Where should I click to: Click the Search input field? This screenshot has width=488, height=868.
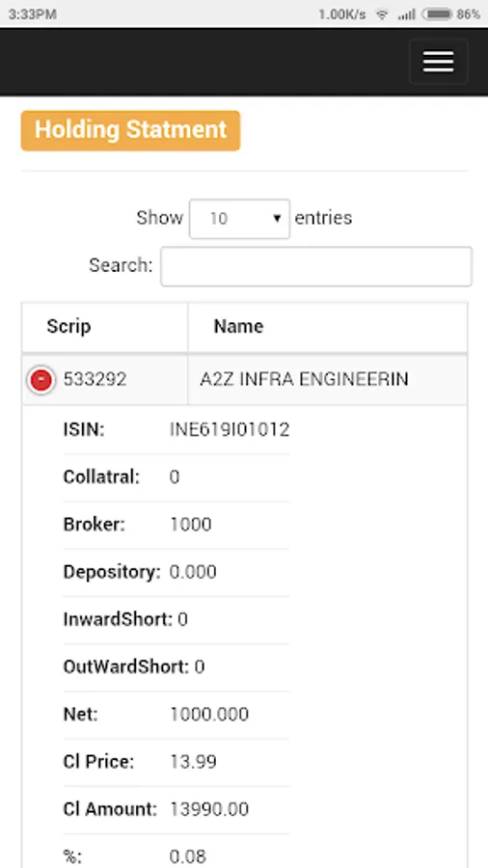coord(316,266)
